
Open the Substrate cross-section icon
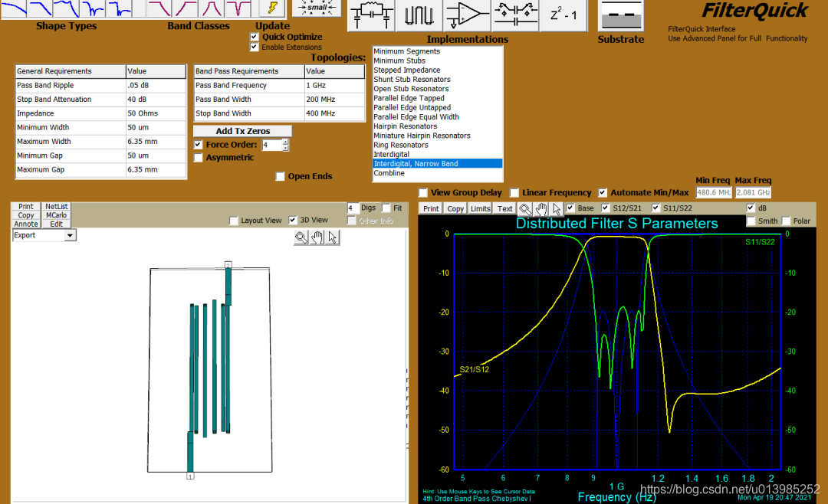pyautogui.click(x=621, y=15)
